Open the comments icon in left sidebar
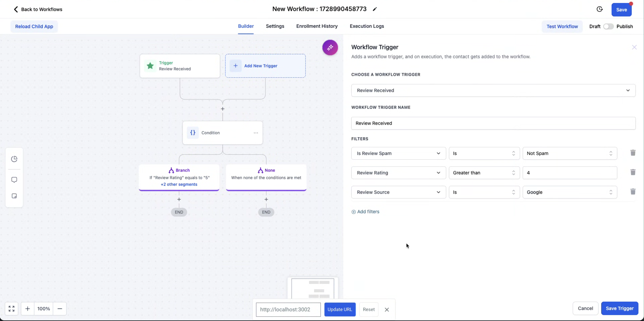This screenshot has height=321, width=644. point(14,180)
